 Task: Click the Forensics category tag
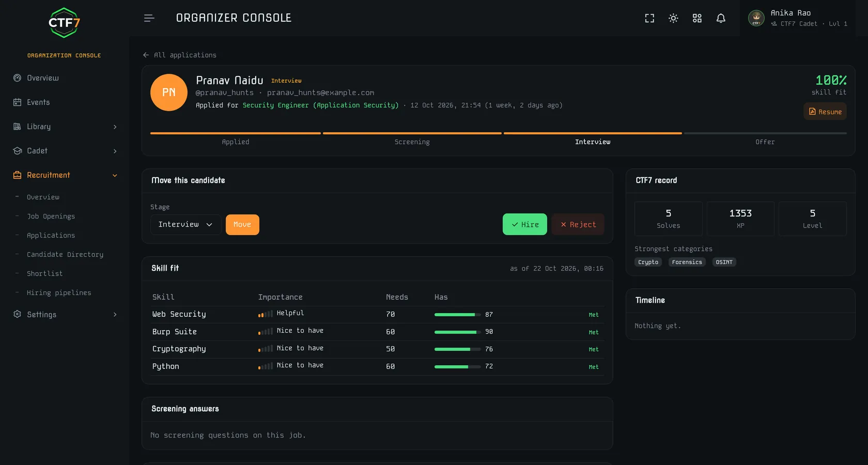[x=687, y=262]
